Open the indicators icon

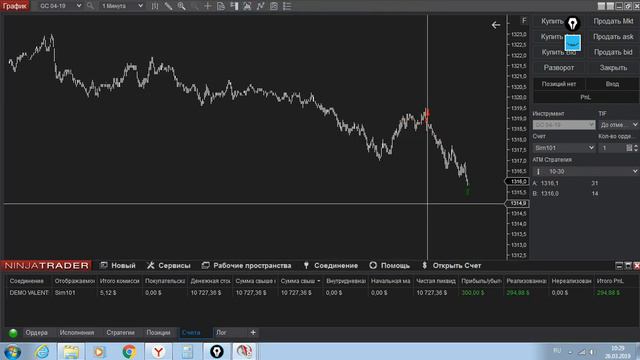click(247, 6)
